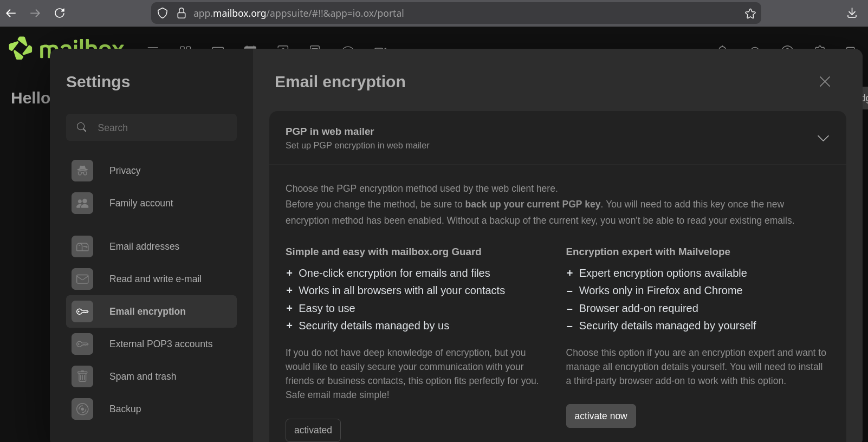Close the Settings dialog
Screen dimensions: 868x442
click(825, 82)
